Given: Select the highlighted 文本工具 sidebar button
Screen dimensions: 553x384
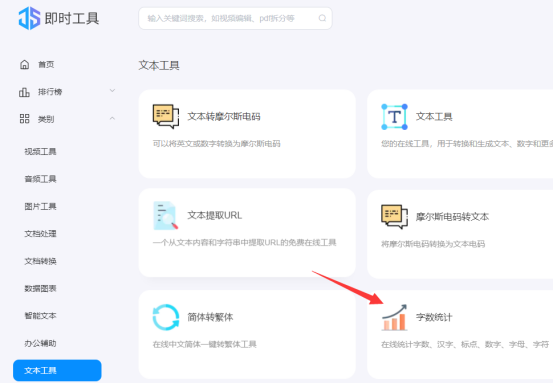Looking at the screenshot, I should [x=57, y=371].
